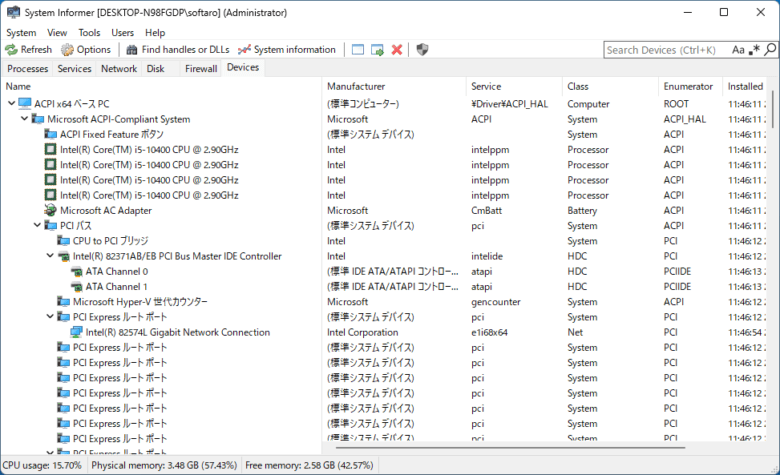Collapse the PCI バス tree node

[x=37, y=225]
